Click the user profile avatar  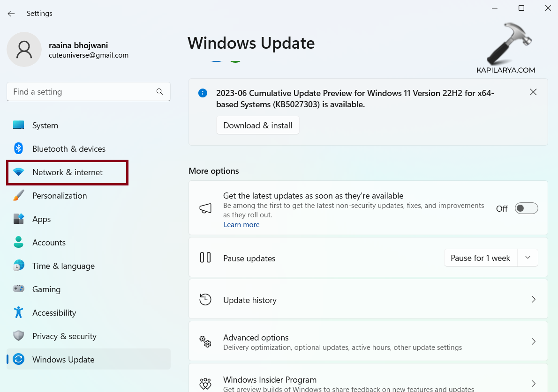[24, 49]
